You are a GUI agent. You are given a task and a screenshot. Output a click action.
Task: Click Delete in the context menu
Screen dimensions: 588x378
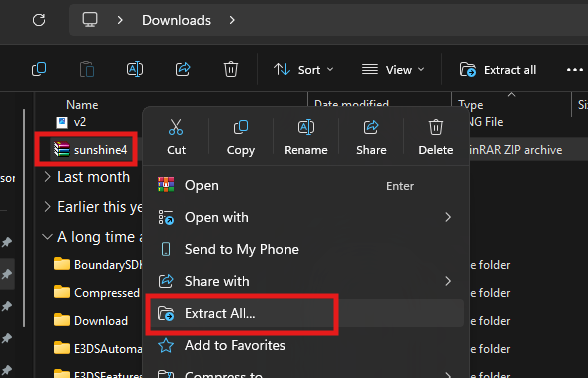click(436, 137)
